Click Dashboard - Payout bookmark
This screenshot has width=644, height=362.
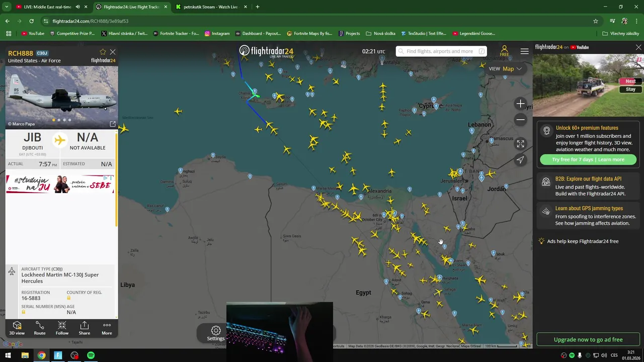258,34
